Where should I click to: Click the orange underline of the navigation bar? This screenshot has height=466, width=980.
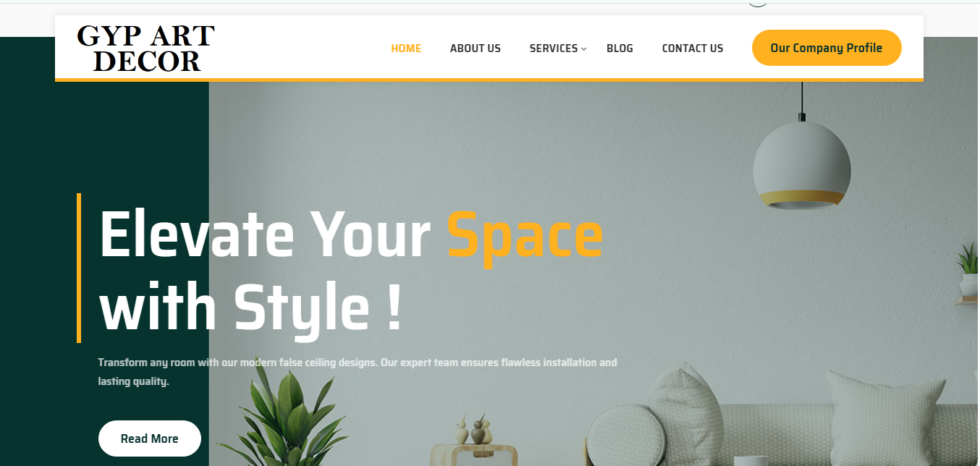489,80
